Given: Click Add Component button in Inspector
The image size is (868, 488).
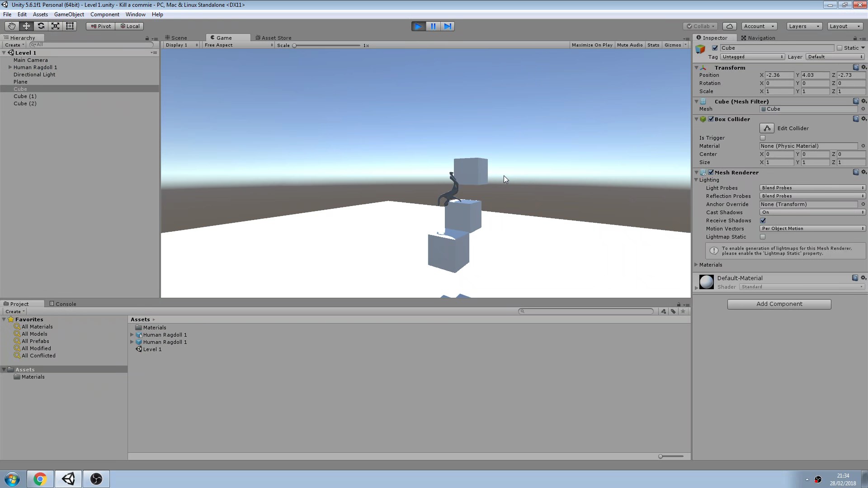Looking at the screenshot, I should click(x=779, y=304).
